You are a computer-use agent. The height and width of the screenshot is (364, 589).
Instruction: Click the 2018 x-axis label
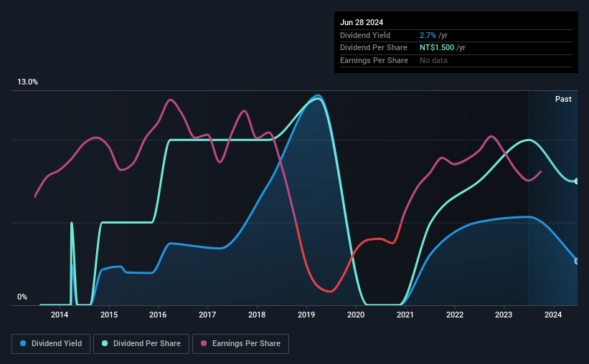click(x=257, y=315)
